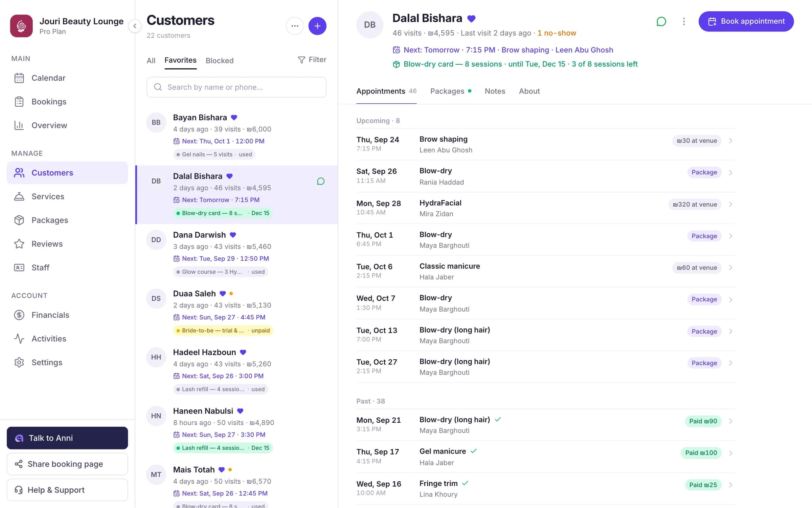Open Packages in the sidebar

coord(67,220)
